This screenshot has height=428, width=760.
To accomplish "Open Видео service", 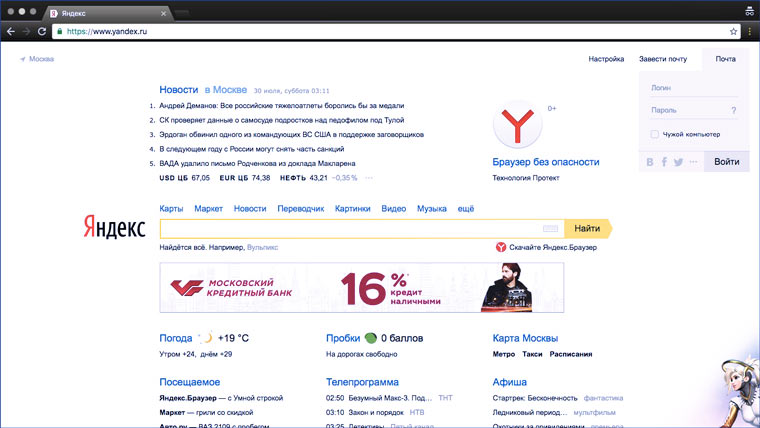I will point(394,209).
